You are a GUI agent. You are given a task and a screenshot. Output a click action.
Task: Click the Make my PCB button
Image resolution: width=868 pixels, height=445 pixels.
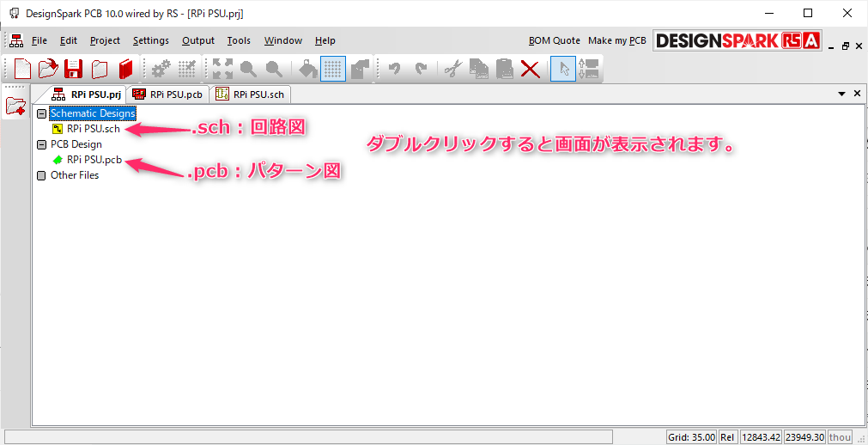click(x=617, y=40)
